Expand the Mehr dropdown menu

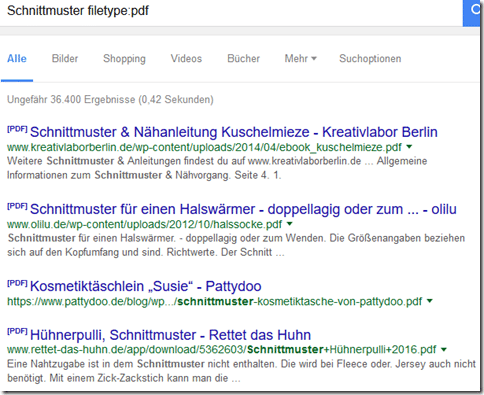(x=300, y=59)
